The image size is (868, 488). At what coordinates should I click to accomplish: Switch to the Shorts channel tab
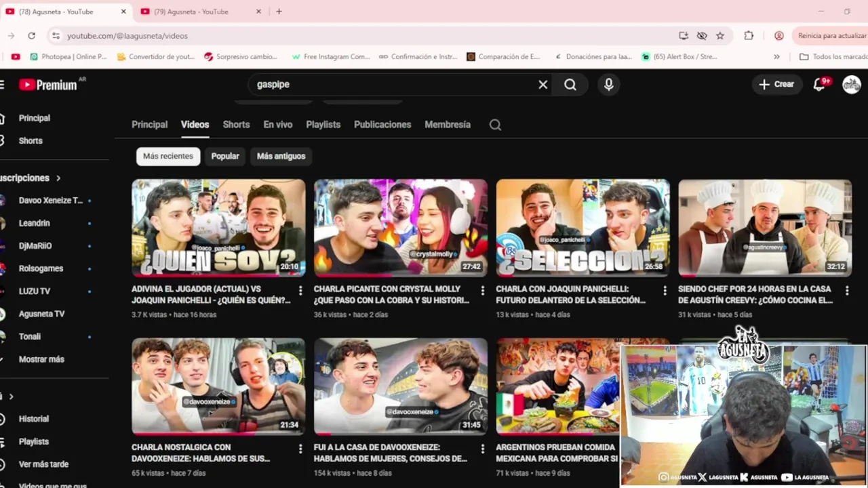(236, 125)
